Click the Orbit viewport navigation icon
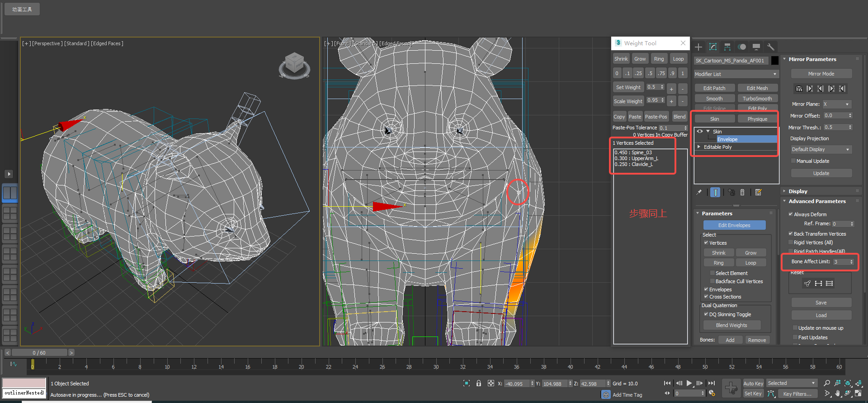This screenshot has width=868, height=403. click(848, 393)
